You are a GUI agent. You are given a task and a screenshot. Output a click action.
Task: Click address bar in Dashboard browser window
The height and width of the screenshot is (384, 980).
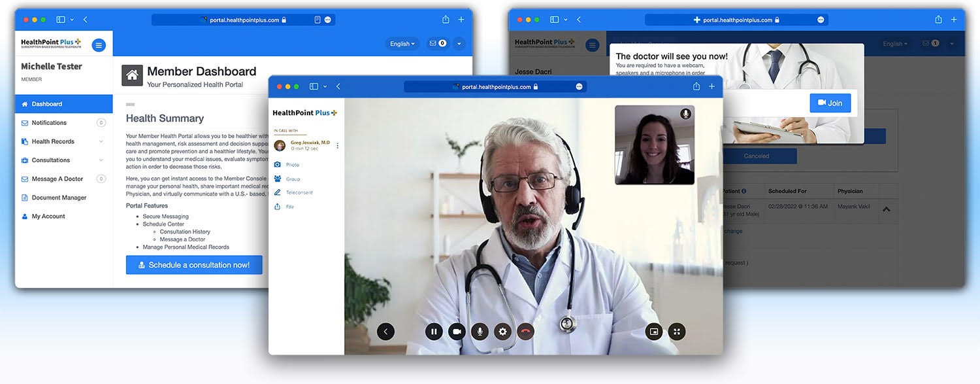pos(243,20)
